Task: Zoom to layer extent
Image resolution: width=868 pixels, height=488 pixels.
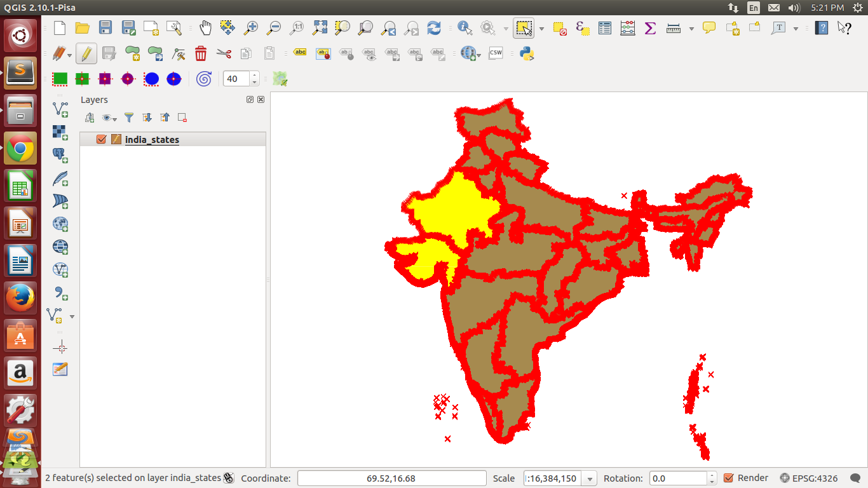Action: [x=365, y=28]
